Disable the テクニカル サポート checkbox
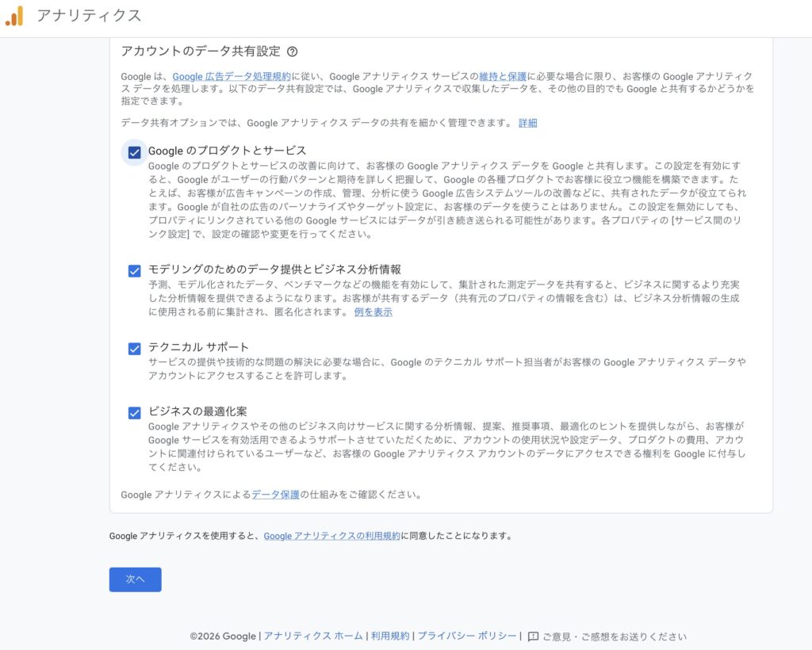The height and width of the screenshot is (650, 812). tap(135, 349)
